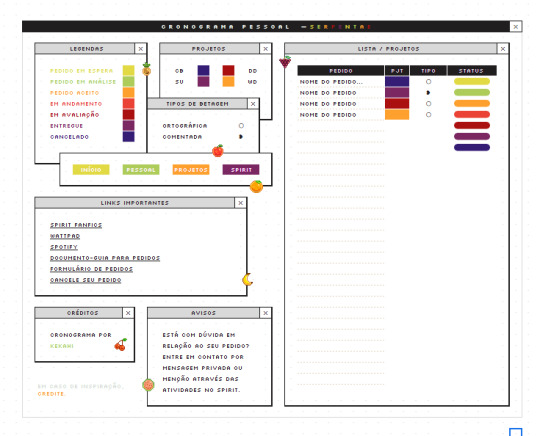Click the UD project orange swatch
540x436 pixels.
(x=228, y=82)
